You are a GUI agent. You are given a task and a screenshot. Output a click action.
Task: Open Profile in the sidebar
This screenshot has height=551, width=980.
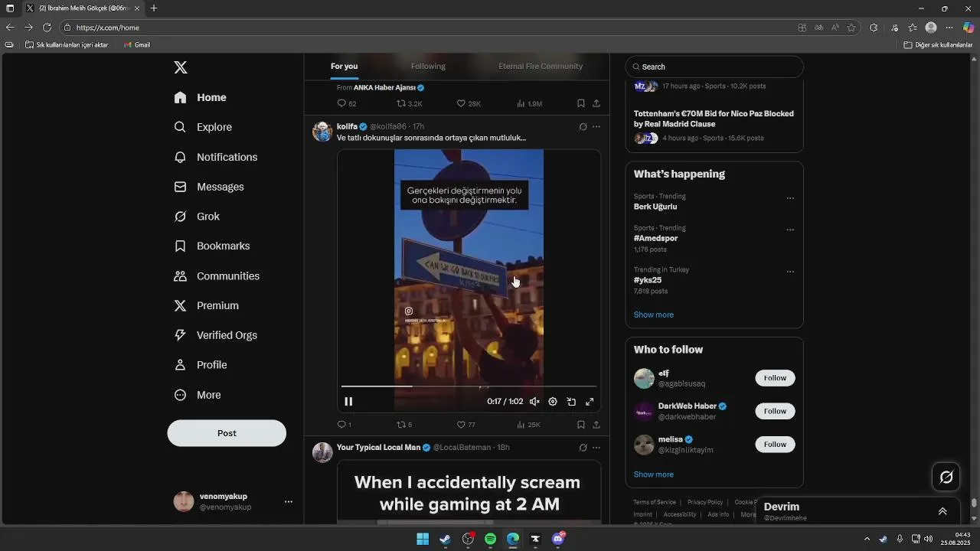pyautogui.click(x=201, y=365)
